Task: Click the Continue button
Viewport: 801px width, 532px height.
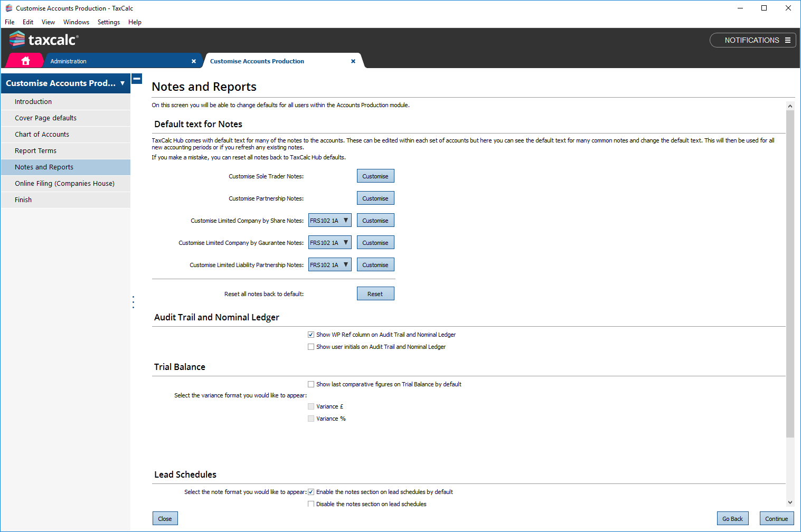Action: click(777, 519)
